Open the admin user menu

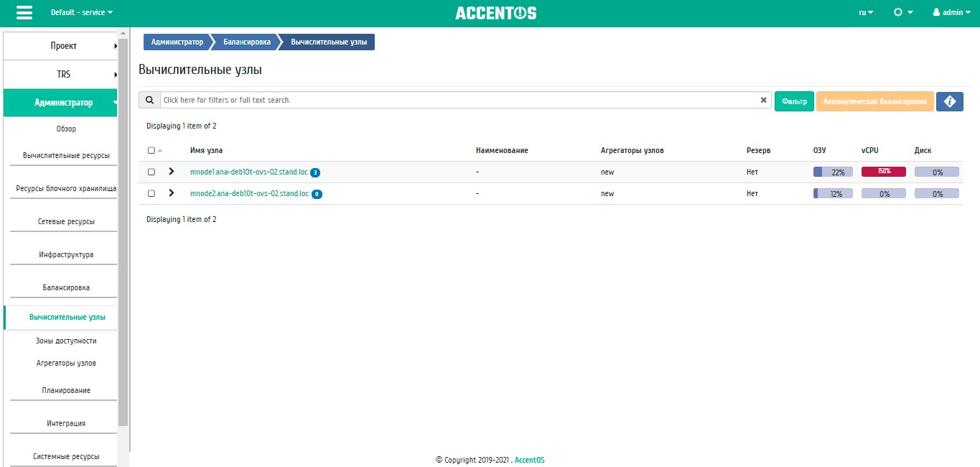(x=956, y=13)
